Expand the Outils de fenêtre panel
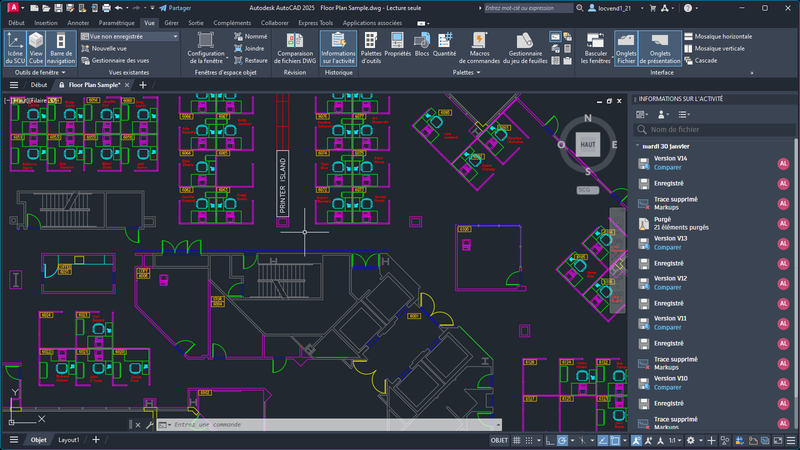 pos(40,72)
